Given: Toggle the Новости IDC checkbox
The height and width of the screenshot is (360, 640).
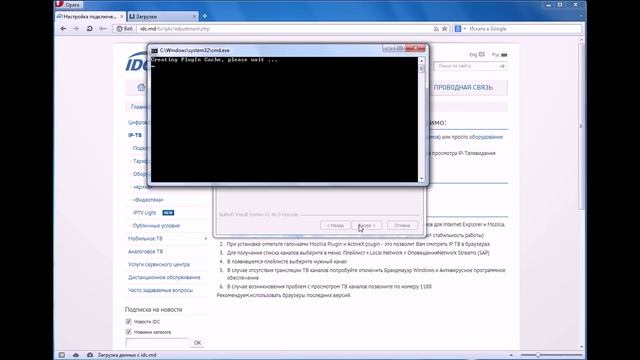Looking at the screenshot, I should 129,322.
